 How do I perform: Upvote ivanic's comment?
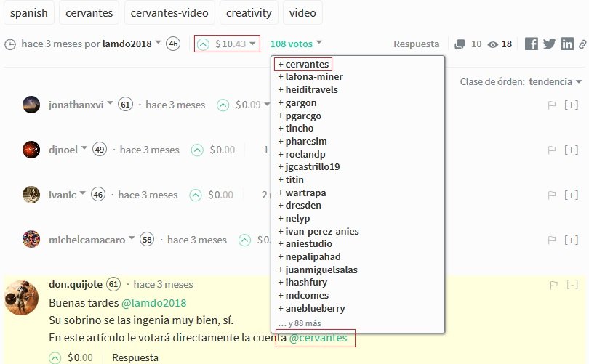pos(196,195)
